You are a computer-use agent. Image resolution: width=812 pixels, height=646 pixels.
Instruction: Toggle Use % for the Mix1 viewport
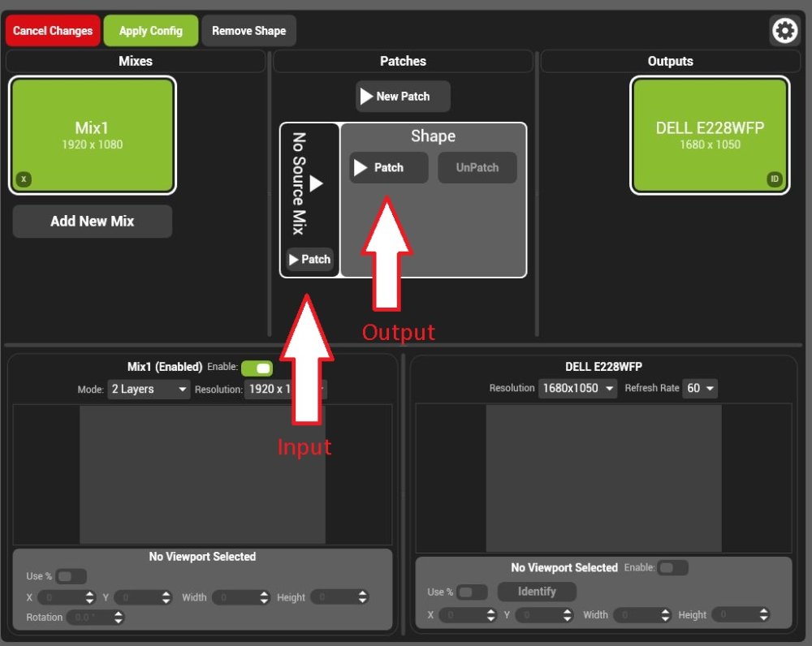[x=71, y=576]
